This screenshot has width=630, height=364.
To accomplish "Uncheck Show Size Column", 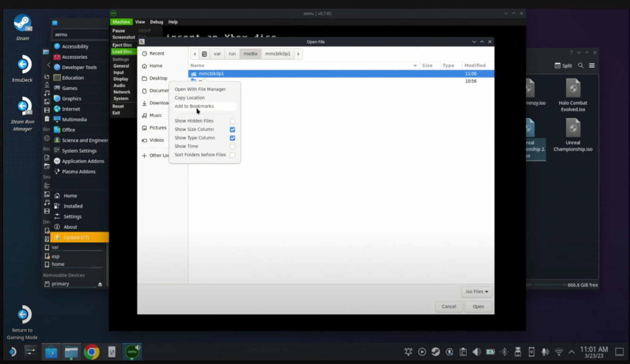I will (232, 129).
